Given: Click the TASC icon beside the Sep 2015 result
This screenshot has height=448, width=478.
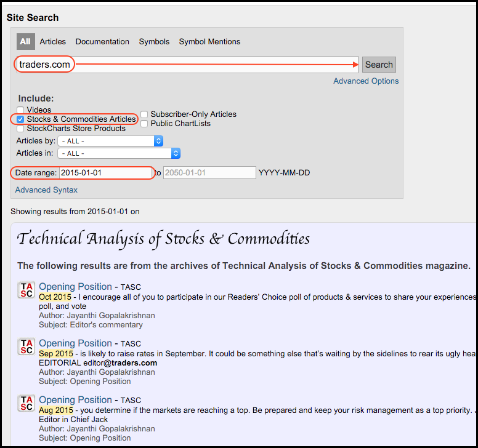Looking at the screenshot, I should pos(26,346).
